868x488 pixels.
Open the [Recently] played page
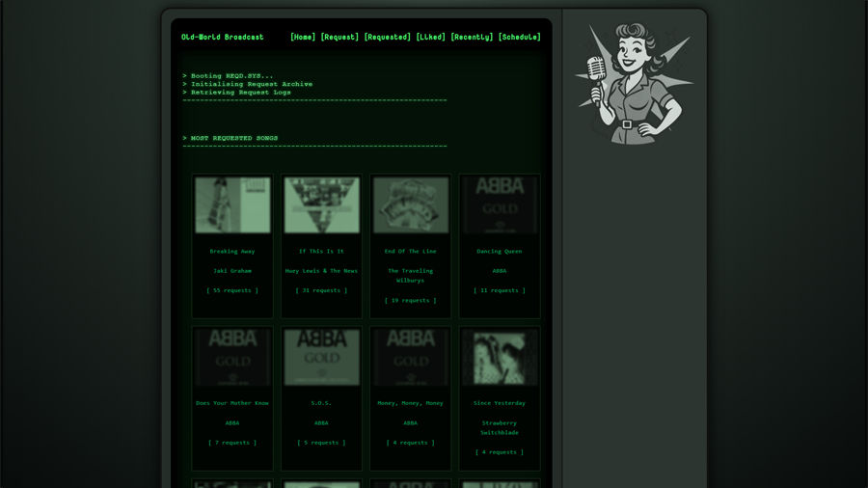point(472,37)
